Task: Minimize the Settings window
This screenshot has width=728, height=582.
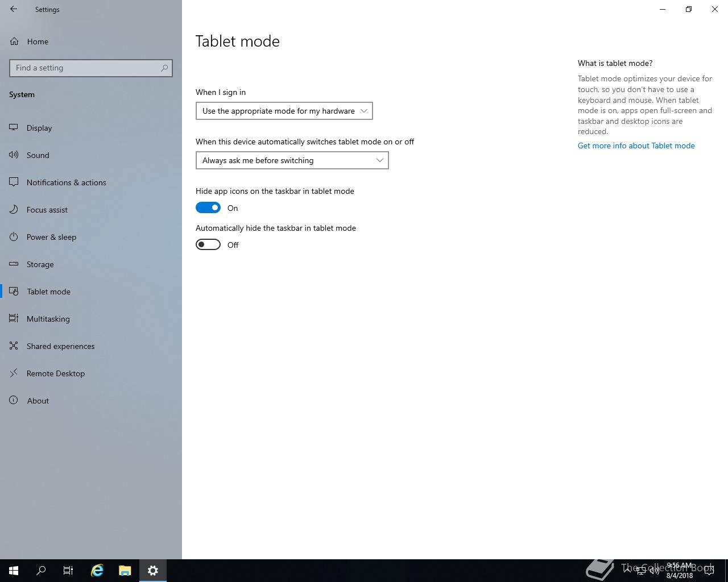Action: click(663, 9)
